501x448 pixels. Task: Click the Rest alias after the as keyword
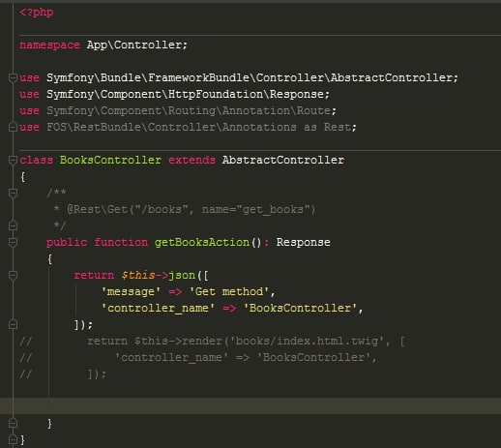pos(338,127)
